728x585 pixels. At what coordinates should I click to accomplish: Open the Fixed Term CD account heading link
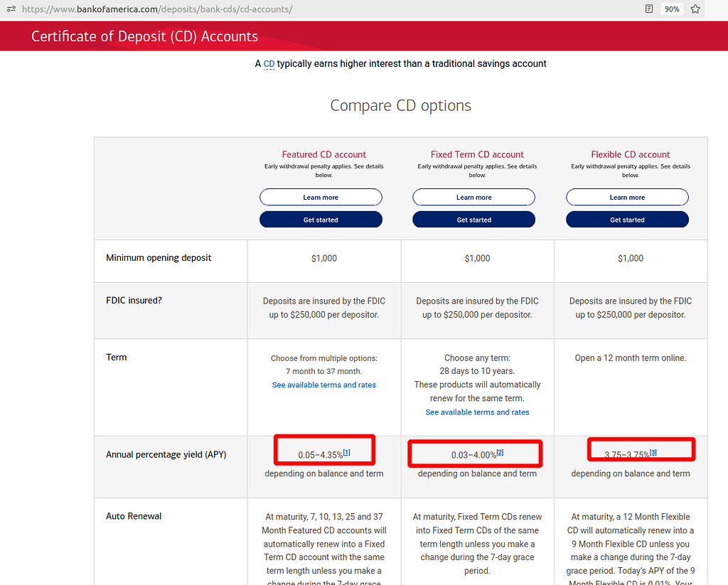(477, 154)
